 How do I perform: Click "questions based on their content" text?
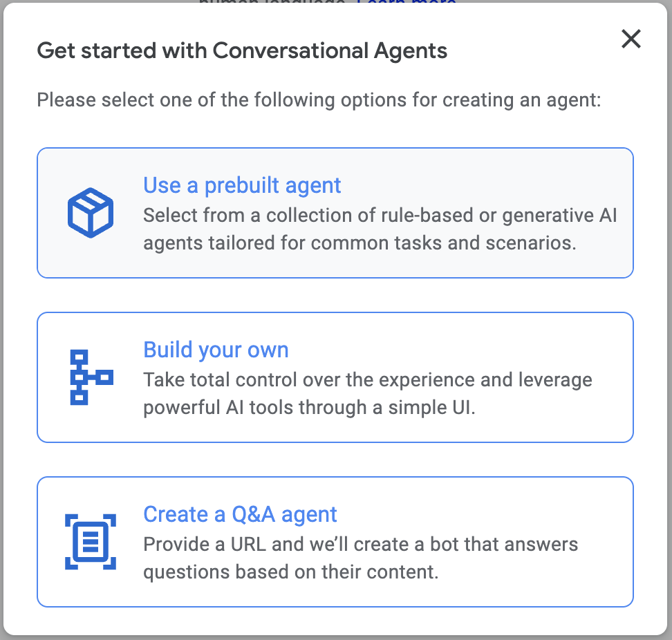(x=290, y=572)
